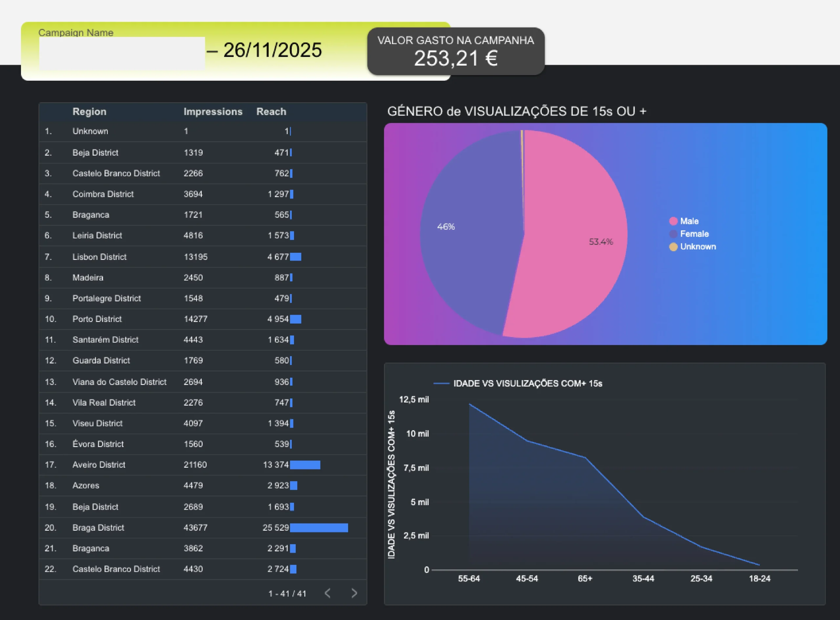Click the 18-24 age axis label
840x620 pixels.
pos(759,578)
